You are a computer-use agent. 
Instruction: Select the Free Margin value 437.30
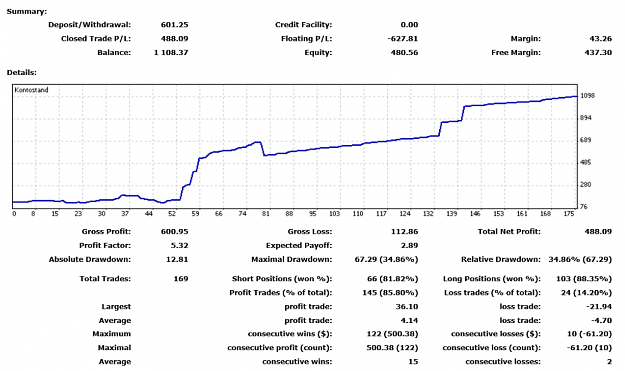click(x=598, y=53)
